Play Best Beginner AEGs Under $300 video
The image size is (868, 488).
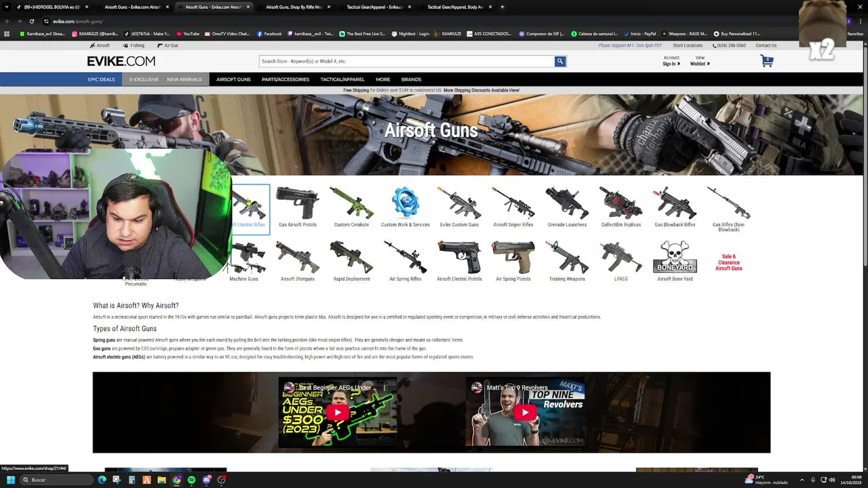click(338, 412)
